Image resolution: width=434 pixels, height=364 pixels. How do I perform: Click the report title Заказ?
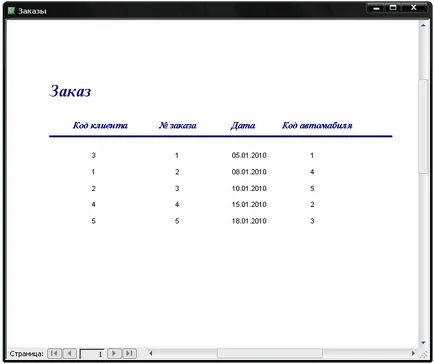coord(70,91)
